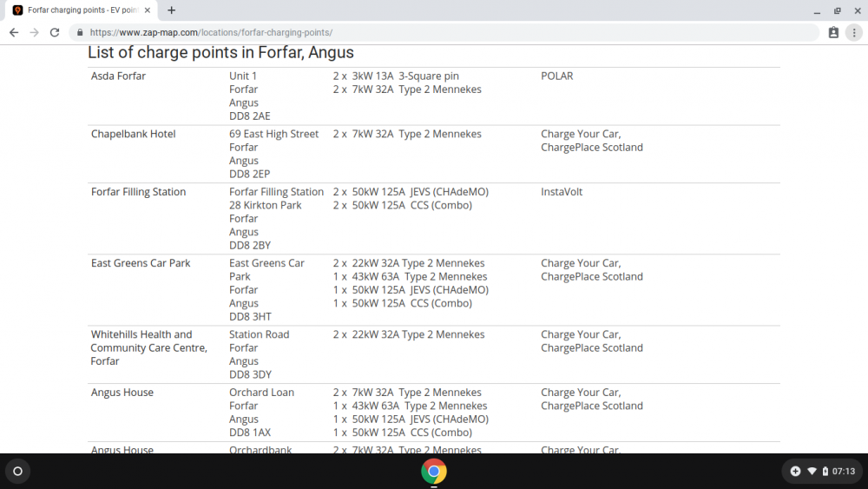Open the clipboard extension icon
The image size is (868, 489).
pyautogui.click(x=833, y=33)
